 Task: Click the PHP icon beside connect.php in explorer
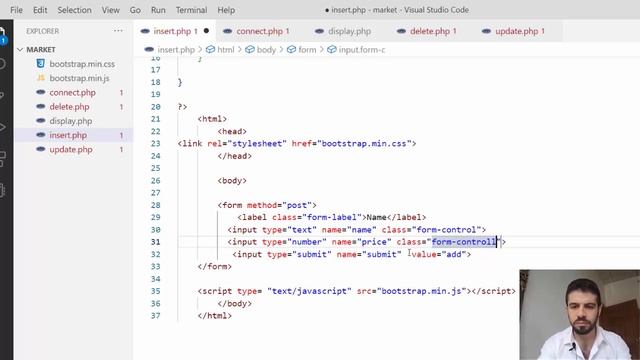pyautogui.click(x=40, y=92)
